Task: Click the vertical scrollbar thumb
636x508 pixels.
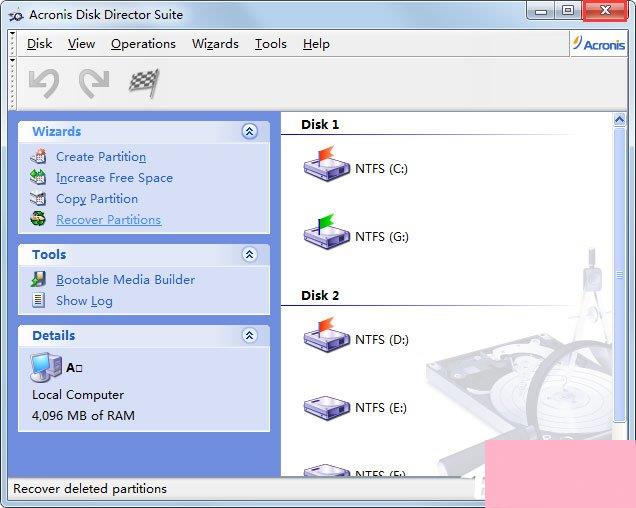Action: click(x=619, y=276)
